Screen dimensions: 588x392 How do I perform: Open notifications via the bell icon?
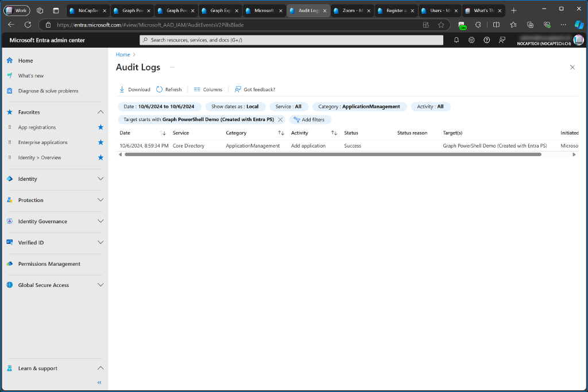pyautogui.click(x=457, y=40)
